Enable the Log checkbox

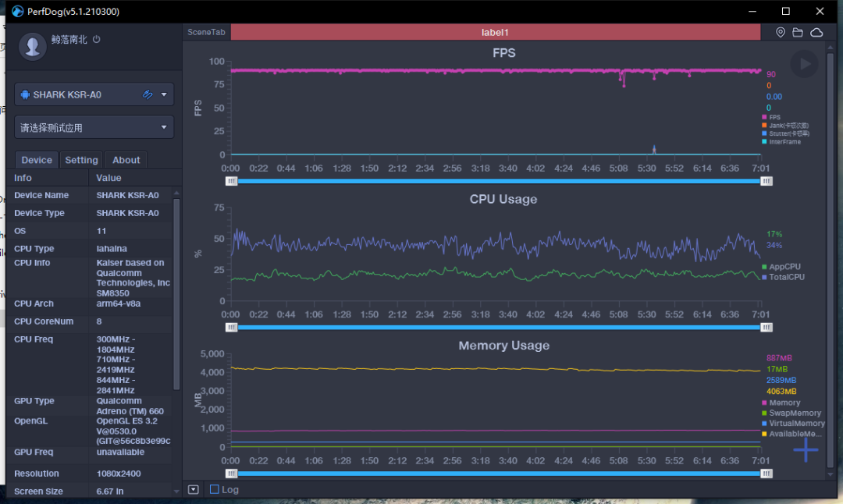pos(215,489)
